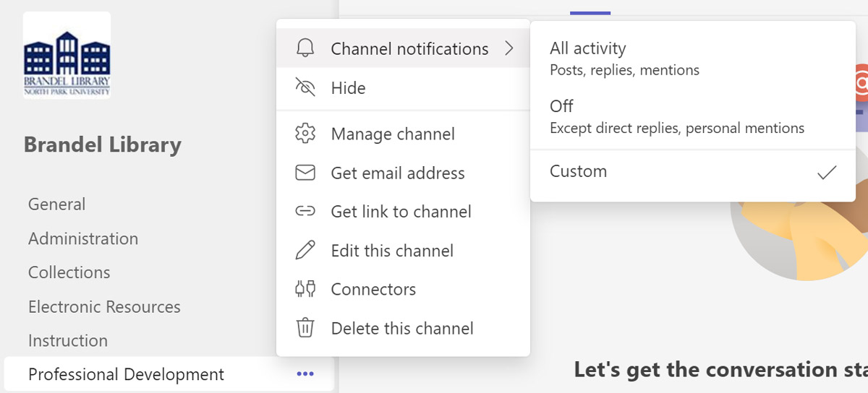Select the All activity notification option
Screen dimensions: 868x393
[588, 48]
